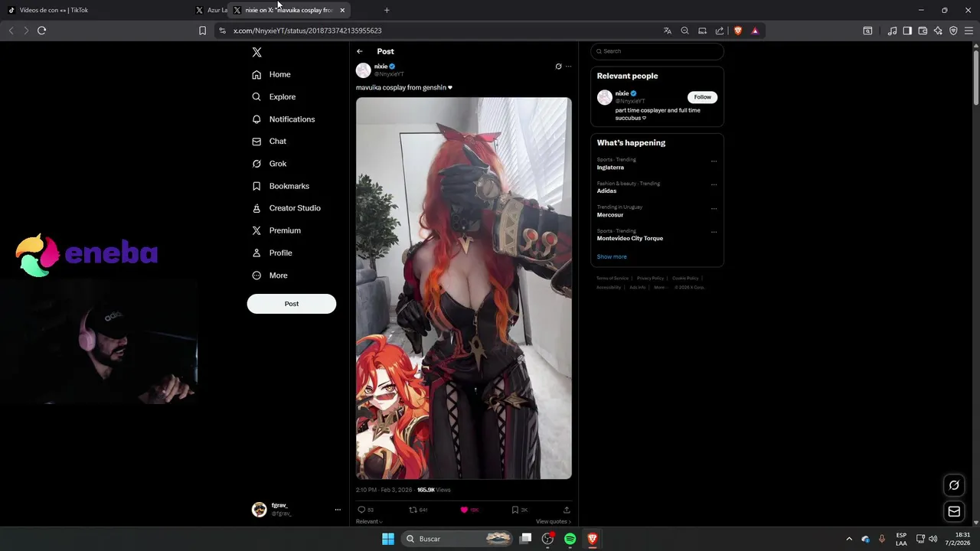Open options for the Inglaterra trend
The height and width of the screenshot is (551, 980).
click(x=714, y=161)
